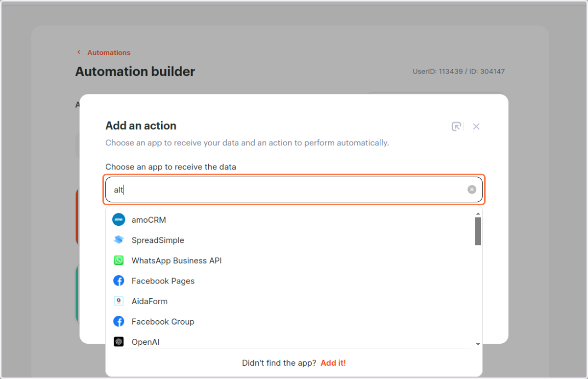Open the Automations breadcrumb link
This screenshot has height=379, width=588.
click(109, 52)
